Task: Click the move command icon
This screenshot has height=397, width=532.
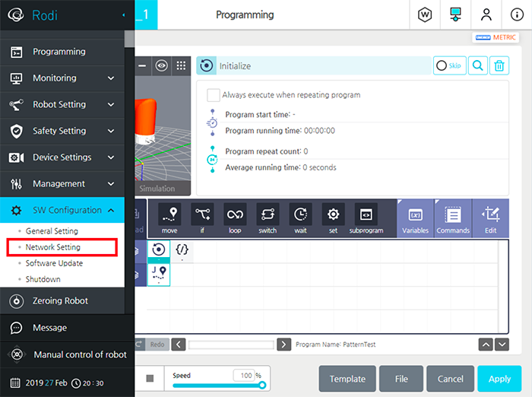Action: coord(169,218)
